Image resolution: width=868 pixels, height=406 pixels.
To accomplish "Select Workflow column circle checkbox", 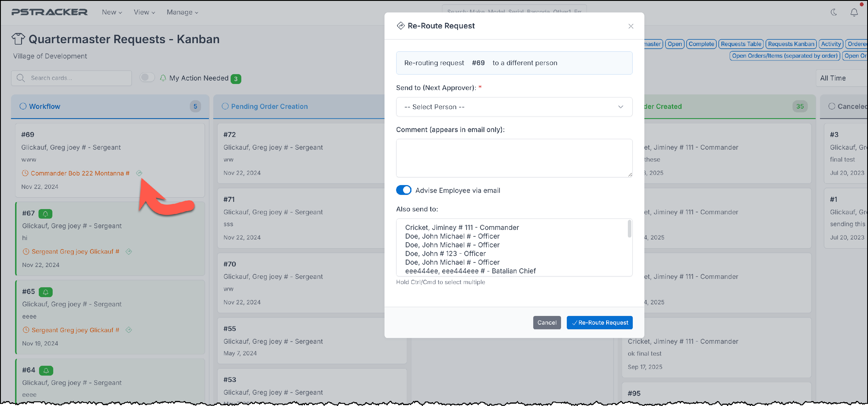I will [x=23, y=106].
